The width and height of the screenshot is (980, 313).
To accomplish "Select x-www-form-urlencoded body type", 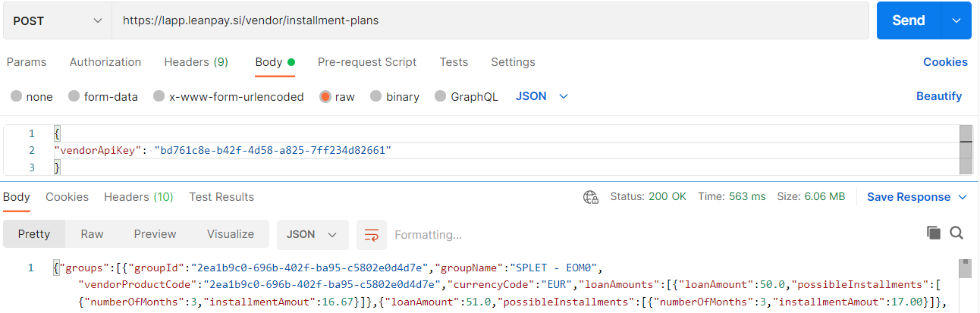I will pos(228,96).
